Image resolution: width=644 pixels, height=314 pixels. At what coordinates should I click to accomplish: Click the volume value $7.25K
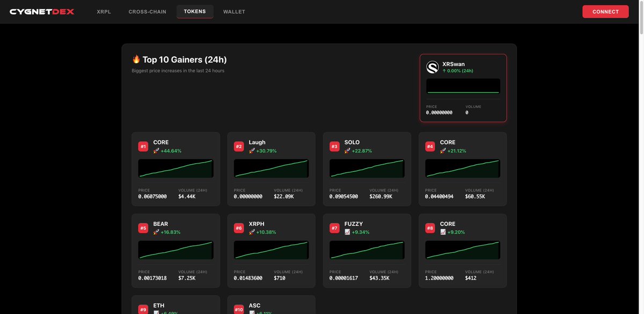187,278
